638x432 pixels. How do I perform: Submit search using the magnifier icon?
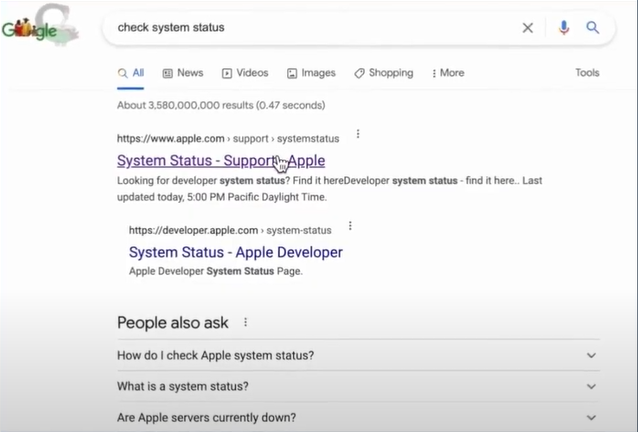tap(592, 28)
